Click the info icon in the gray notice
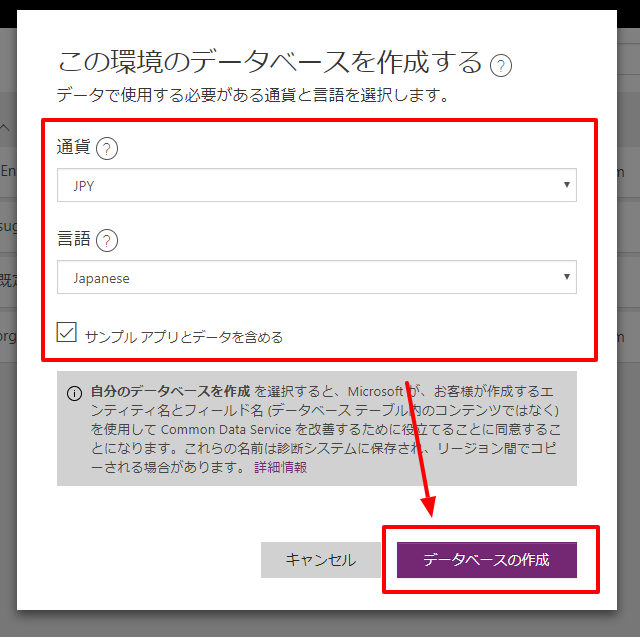The height and width of the screenshot is (638, 640). [74, 393]
